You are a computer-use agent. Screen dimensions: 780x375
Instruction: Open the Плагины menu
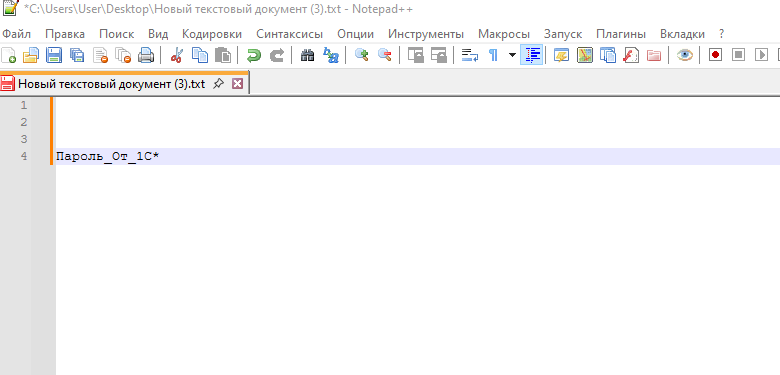(x=621, y=34)
